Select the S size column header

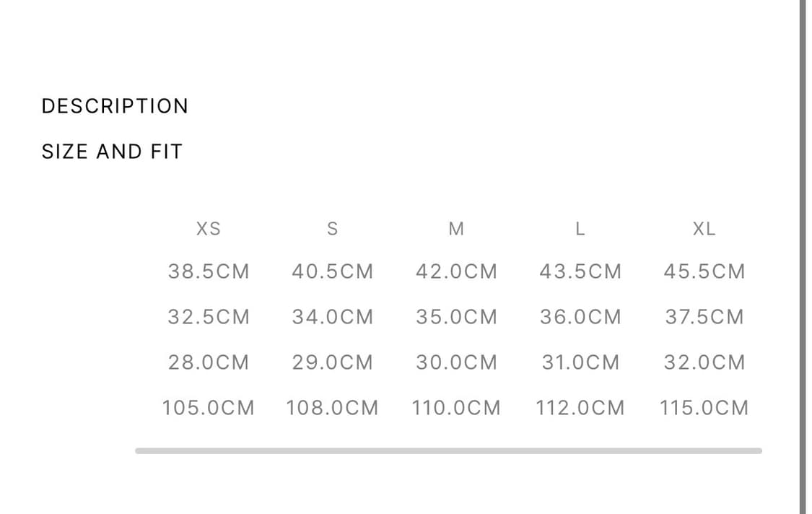[332, 229]
